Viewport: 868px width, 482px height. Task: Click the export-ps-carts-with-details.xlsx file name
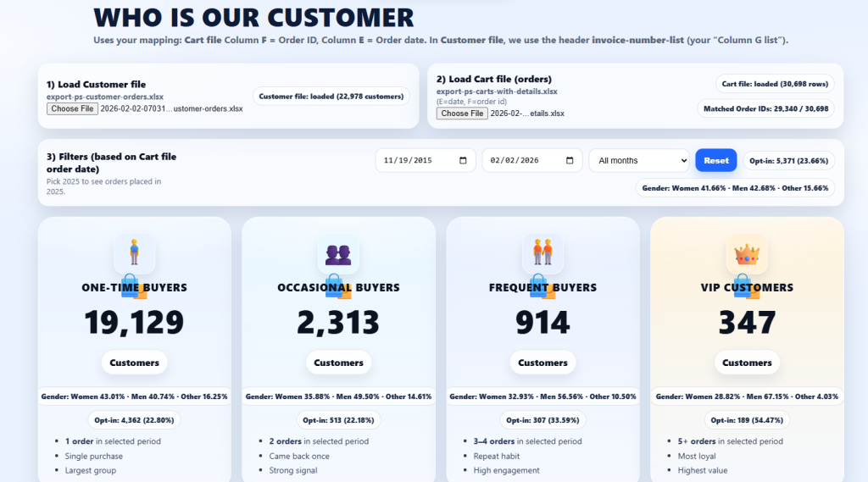point(497,91)
